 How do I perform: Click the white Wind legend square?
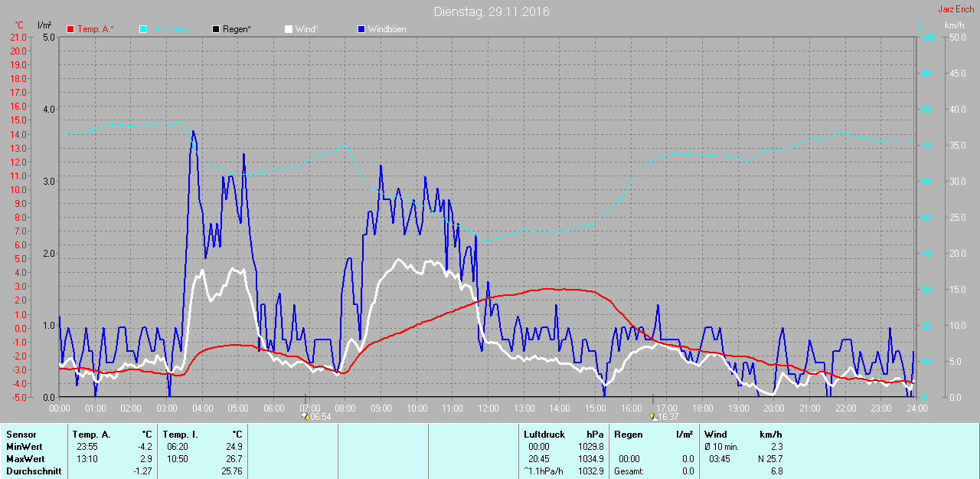click(289, 29)
